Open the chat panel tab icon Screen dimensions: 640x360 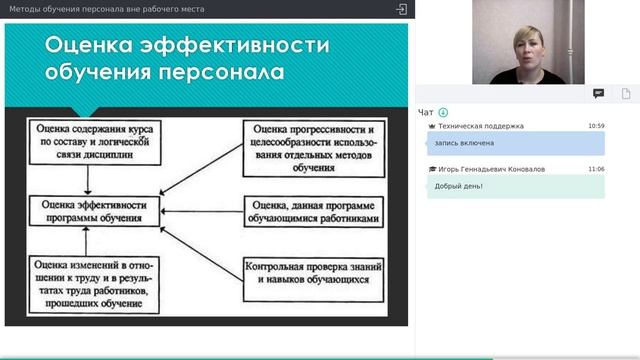tap(598, 94)
